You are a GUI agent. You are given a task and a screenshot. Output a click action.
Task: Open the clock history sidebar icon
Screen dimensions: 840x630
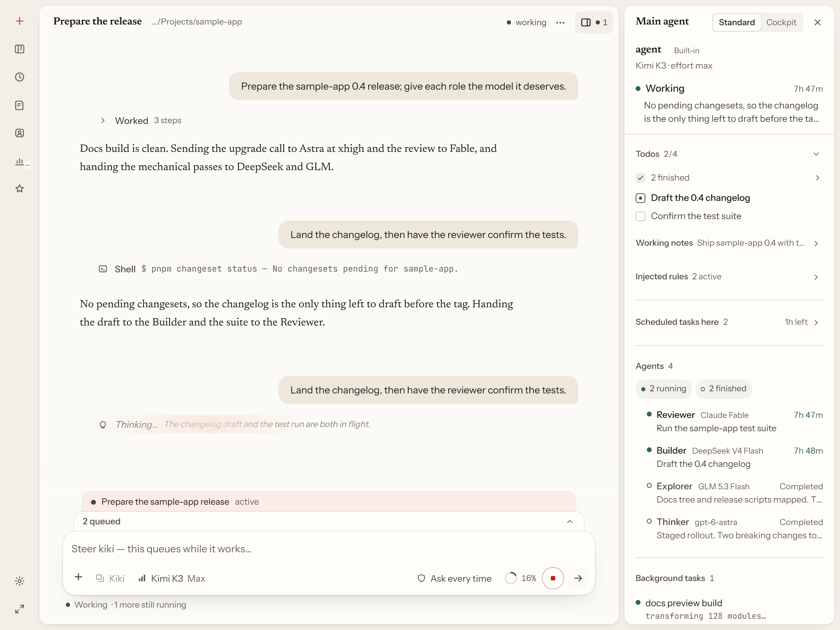coord(20,77)
